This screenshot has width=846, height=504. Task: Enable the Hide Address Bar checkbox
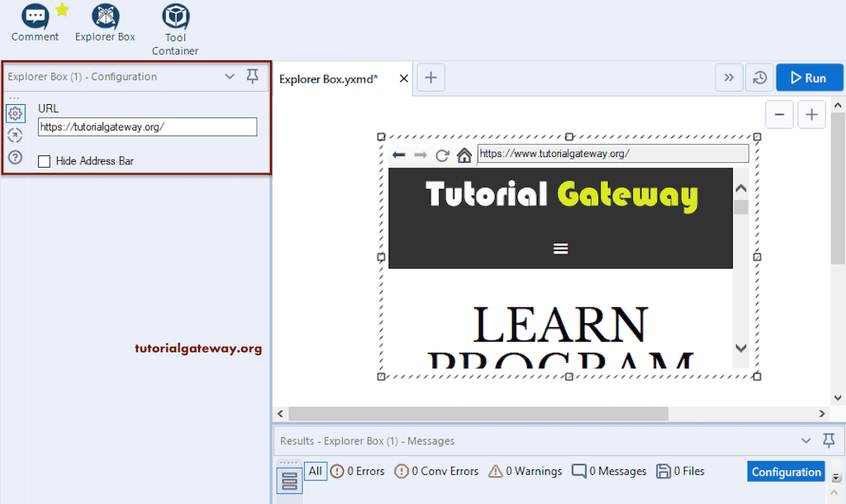coord(44,161)
